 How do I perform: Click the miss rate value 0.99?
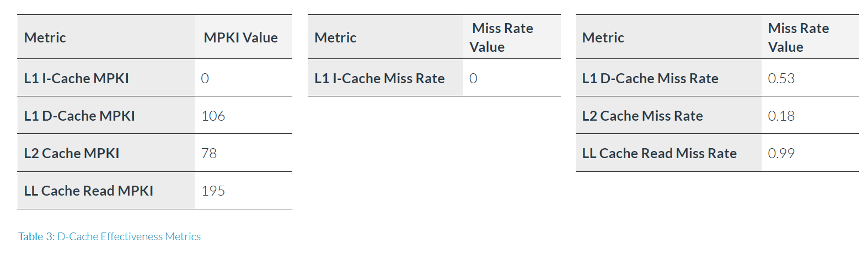coord(781,153)
